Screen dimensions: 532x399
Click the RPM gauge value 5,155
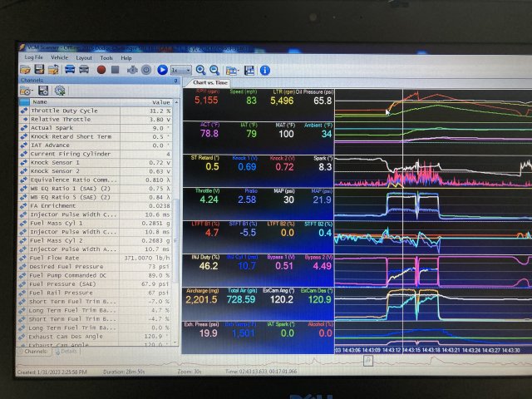pyautogui.click(x=206, y=100)
